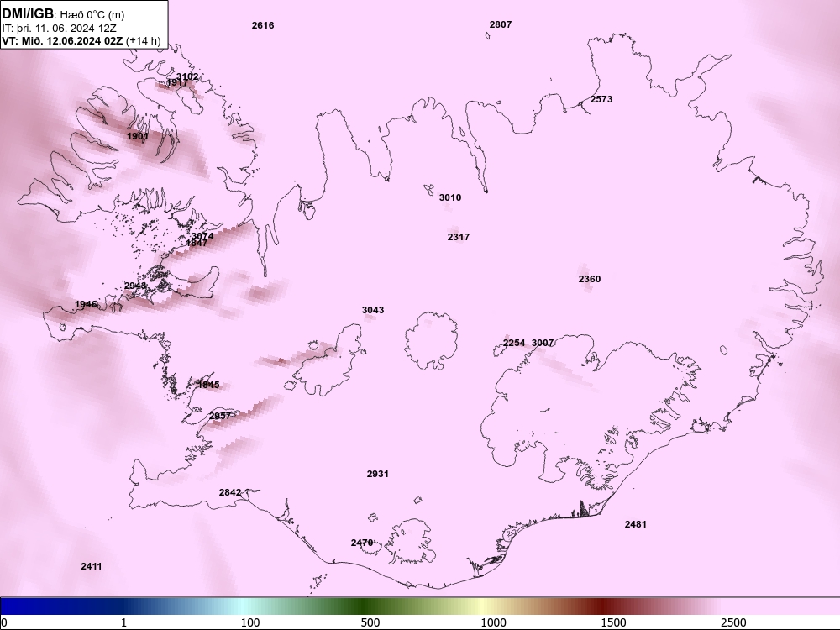Click the colorbar label 500

[x=370, y=622]
